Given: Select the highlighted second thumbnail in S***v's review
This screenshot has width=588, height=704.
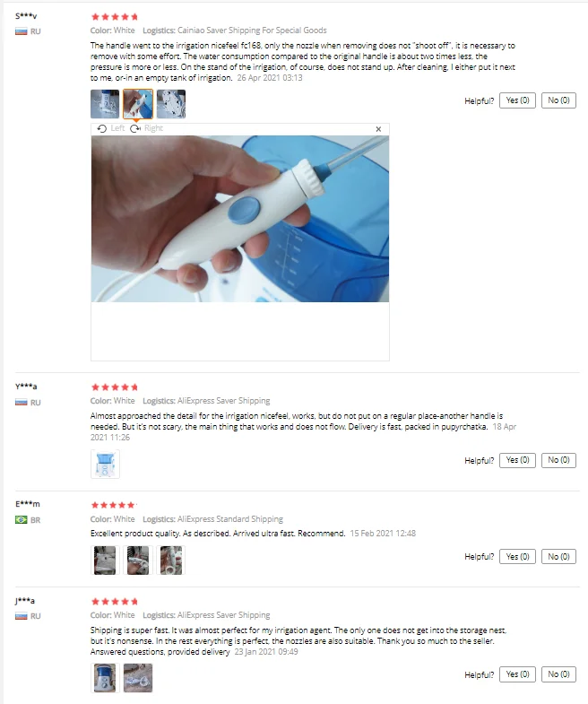Looking at the screenshot, I should click(x=138, y=104).
